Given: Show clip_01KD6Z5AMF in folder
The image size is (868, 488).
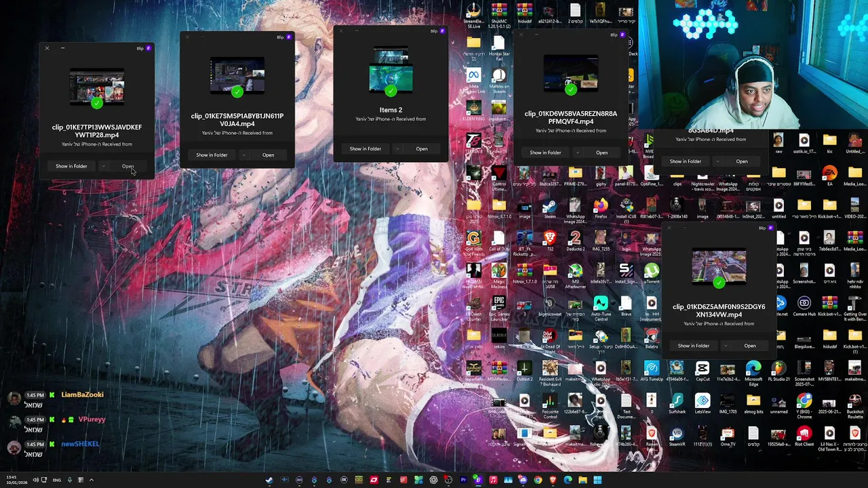Looking at the screenshot, I should (694, 346).
